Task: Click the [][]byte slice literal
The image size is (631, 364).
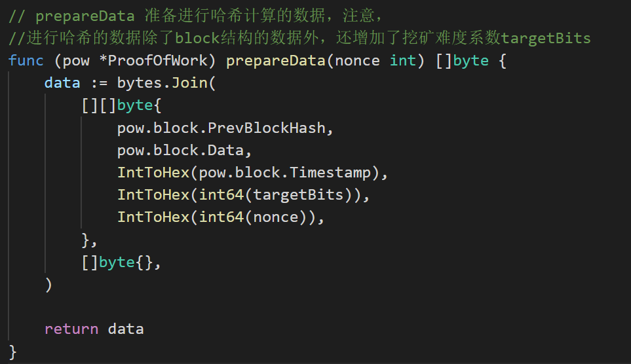Action: [x=117, y=105]
